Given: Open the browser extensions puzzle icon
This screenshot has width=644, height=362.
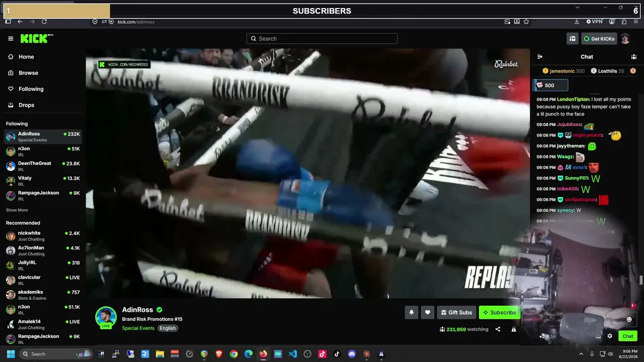Looking at the screenshot, I should 624,22.
